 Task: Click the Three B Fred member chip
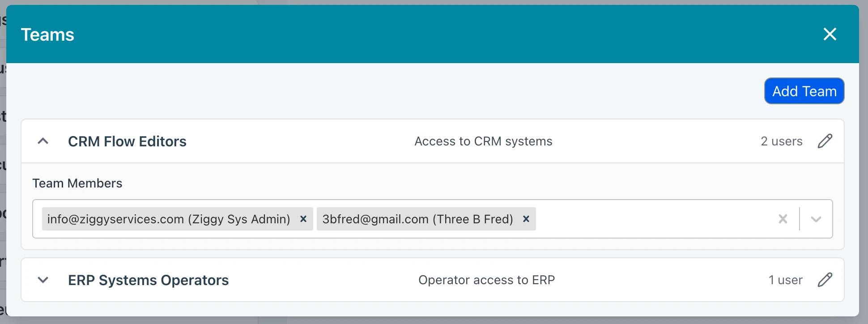click(417, 219)
